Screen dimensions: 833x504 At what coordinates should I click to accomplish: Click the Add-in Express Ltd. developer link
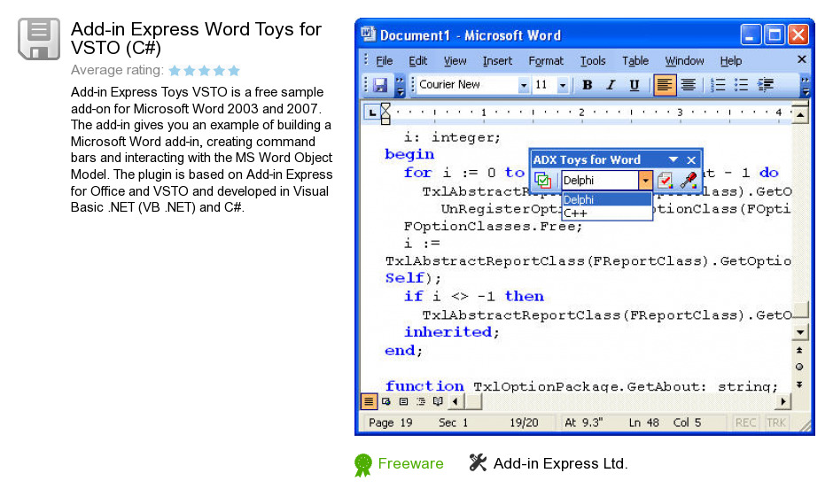560,463
